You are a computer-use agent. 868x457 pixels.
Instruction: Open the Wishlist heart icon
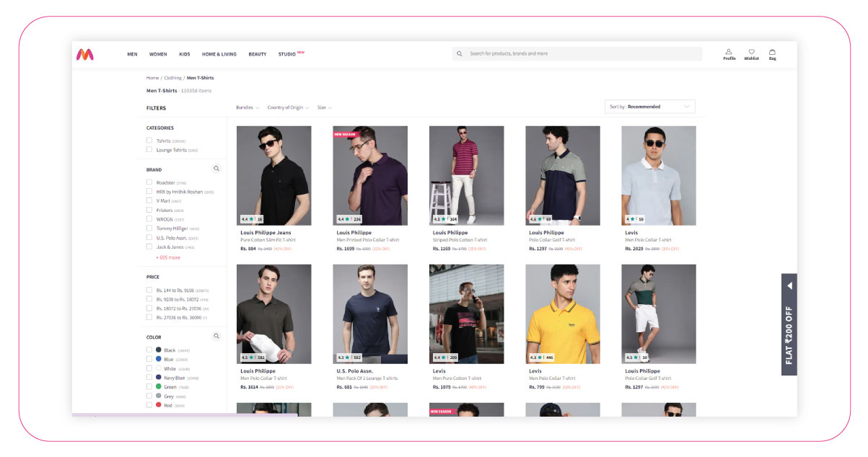pyautogui.click(x=751, y=52)
